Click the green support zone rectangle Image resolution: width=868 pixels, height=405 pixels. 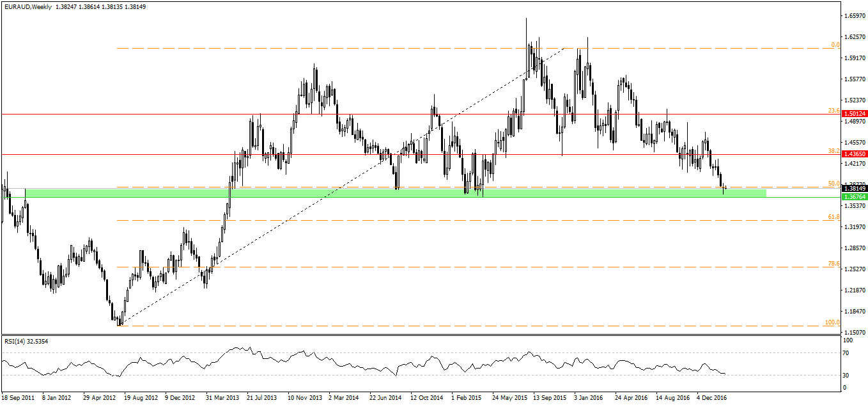click(x=384, y=193)
